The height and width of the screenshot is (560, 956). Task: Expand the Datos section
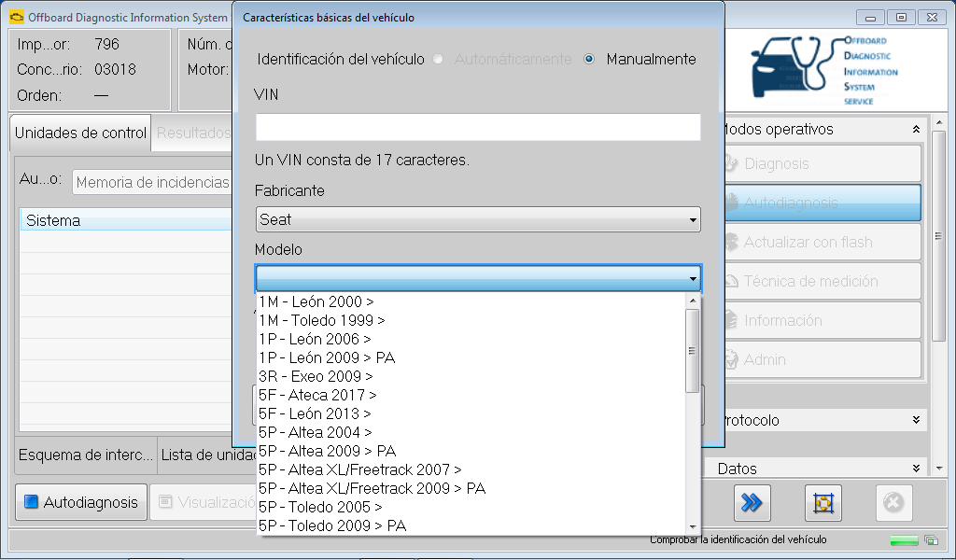pos(916,469)
